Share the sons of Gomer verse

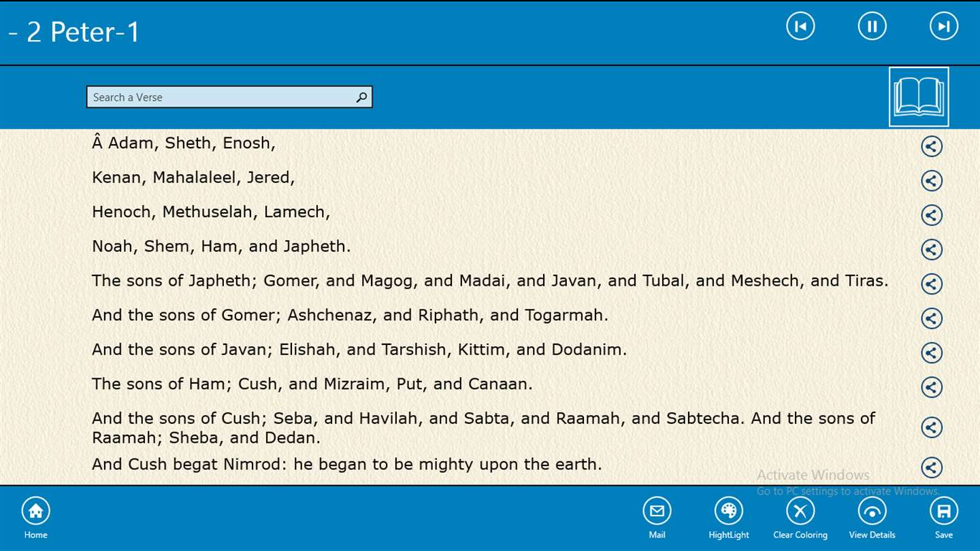pos(932,318)
